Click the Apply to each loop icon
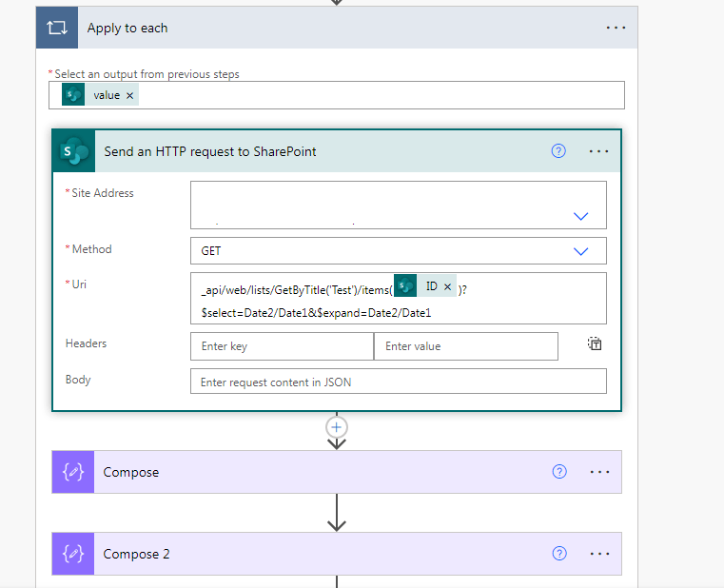Viewport: 724px width, 588px height. [x=57, y=28]
